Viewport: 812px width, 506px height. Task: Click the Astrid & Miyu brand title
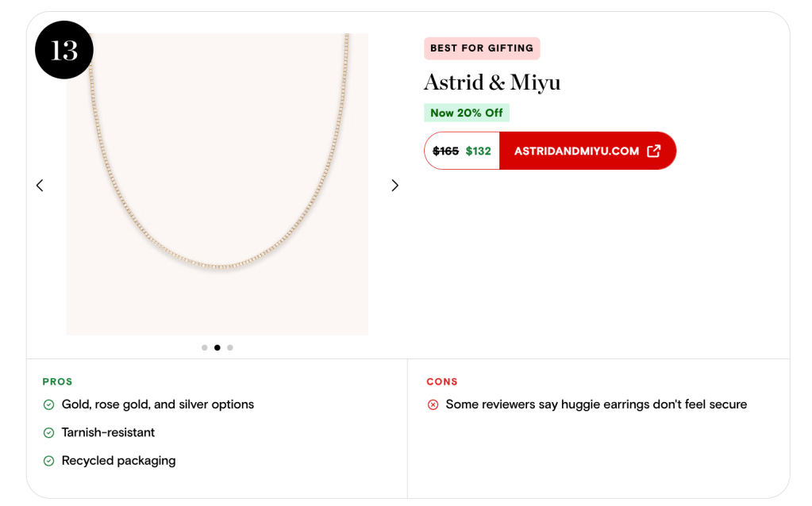pos(492,82)
